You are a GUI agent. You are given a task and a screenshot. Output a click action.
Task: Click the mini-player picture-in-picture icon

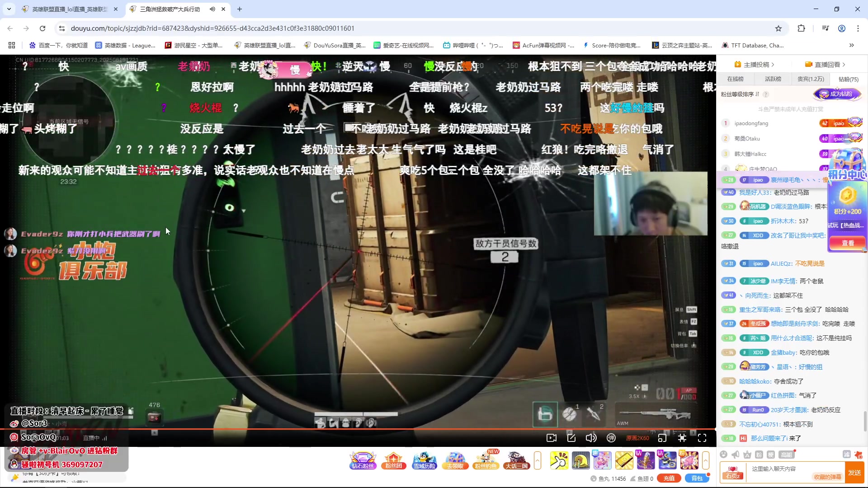[x=662, y=438]
